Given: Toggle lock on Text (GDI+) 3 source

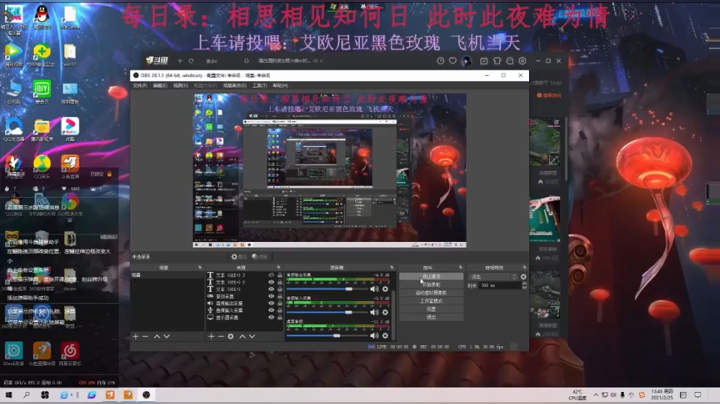Looking at the screenshot, I should (280, 275).
